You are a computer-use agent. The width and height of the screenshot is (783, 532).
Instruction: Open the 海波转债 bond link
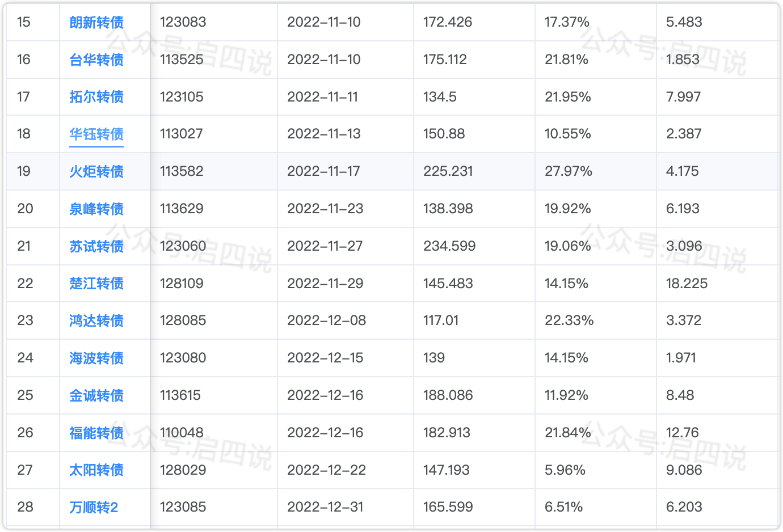[96, 358]
